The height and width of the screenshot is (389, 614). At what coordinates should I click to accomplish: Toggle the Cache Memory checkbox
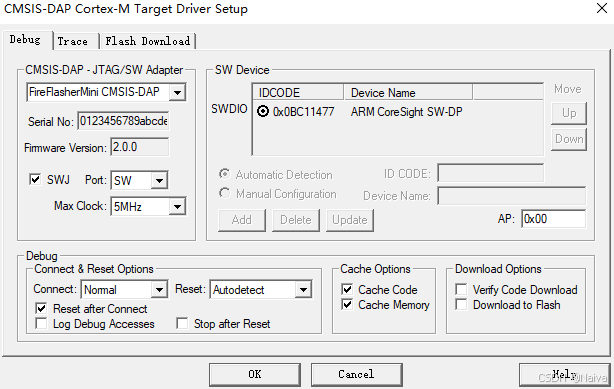pyautogui.click(x=347, y=304)
